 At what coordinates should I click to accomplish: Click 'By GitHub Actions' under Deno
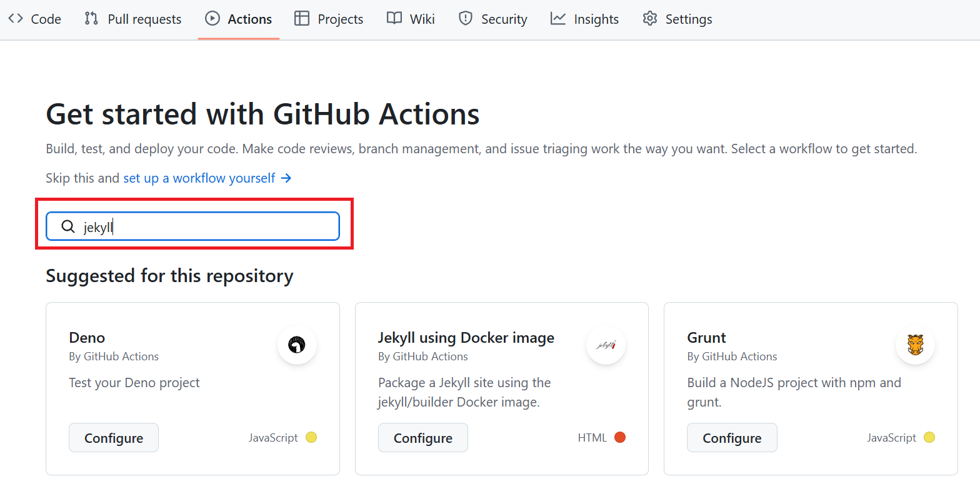click(x=114, y=357)
